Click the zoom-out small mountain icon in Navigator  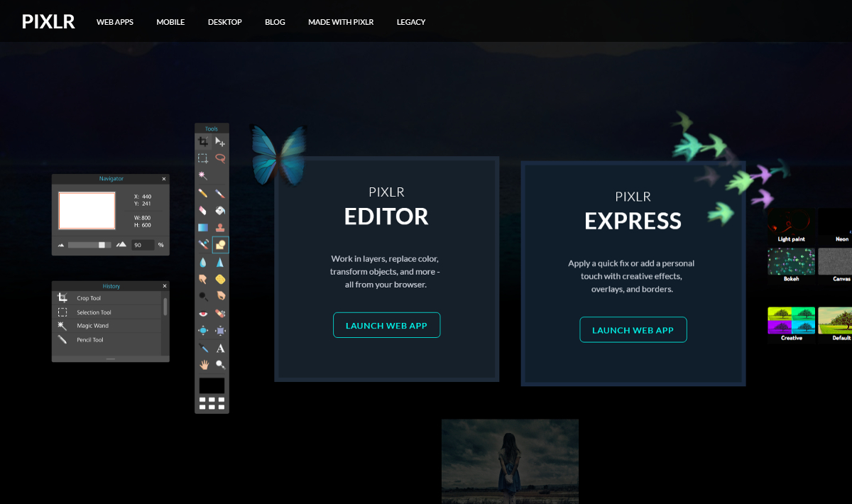point(61,245)
